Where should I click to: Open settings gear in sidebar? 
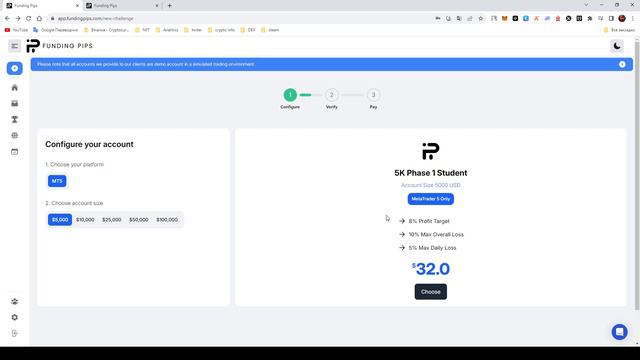pyautogui.click(x=15, y=318)
